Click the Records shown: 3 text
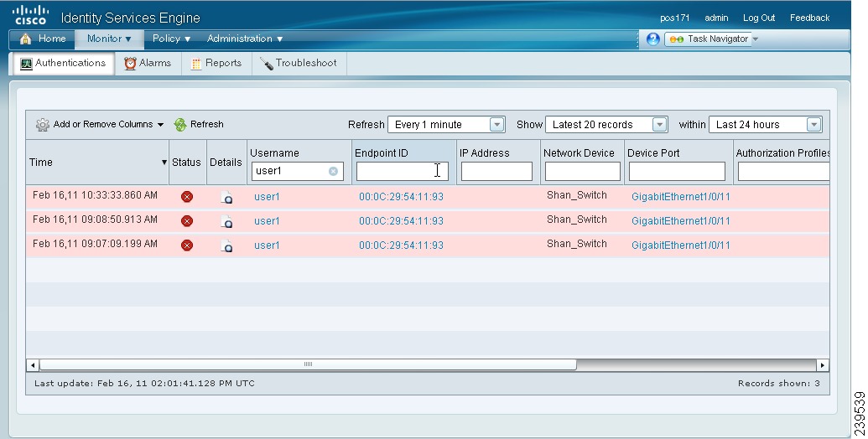 [x=779, y=383]
